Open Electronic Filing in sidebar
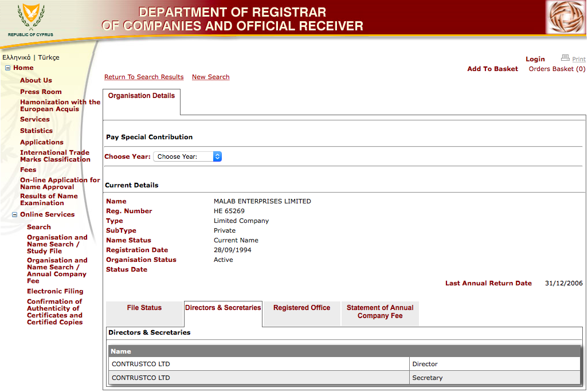 pyautogui.click(x=55, y=291)
